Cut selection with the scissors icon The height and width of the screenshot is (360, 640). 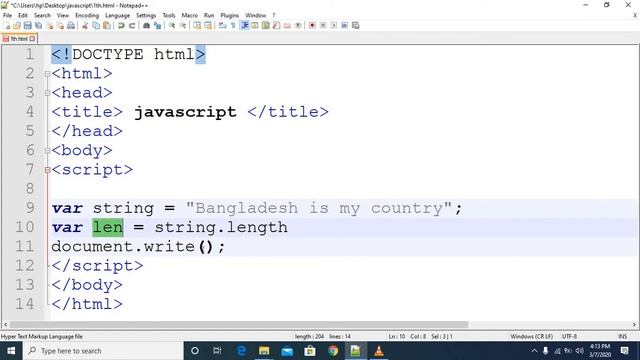coord(85,26)
